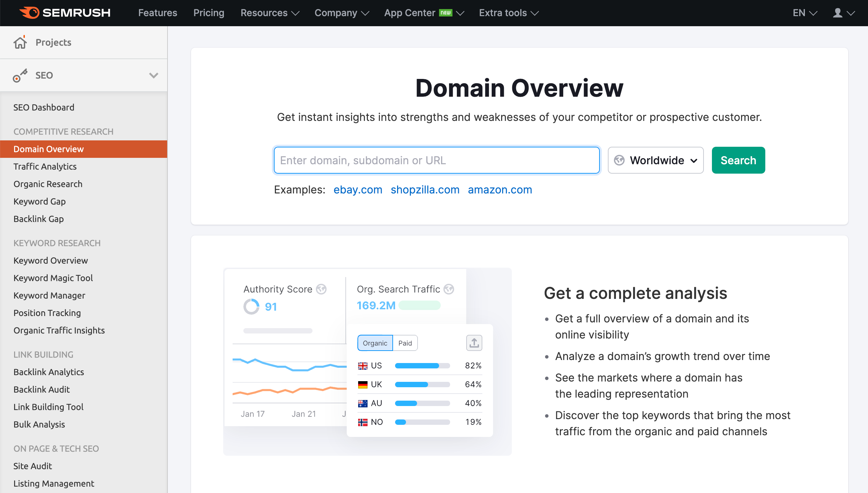This screenshot has width=868, height=493.
Task: Click the SEO key icon in sidebar
Action: (x=20, y=76)
